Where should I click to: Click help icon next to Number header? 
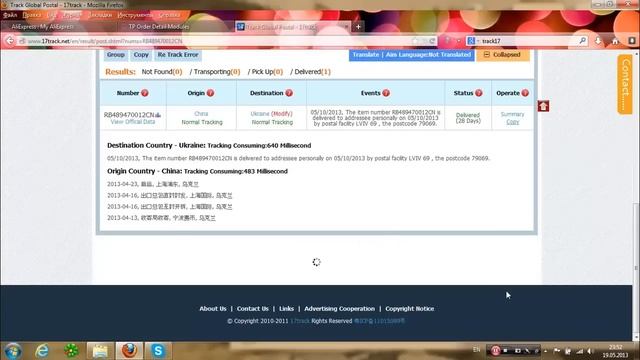click(144, 93)
